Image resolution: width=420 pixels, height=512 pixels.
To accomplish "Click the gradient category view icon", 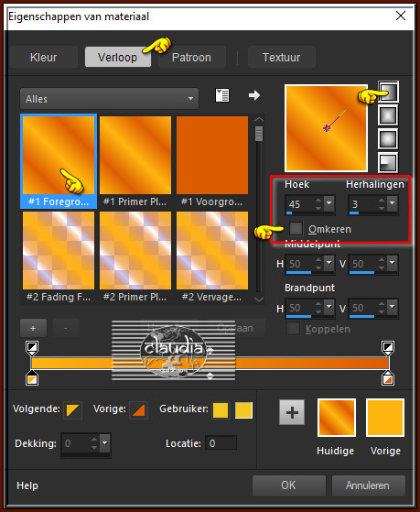I will 222,95.
